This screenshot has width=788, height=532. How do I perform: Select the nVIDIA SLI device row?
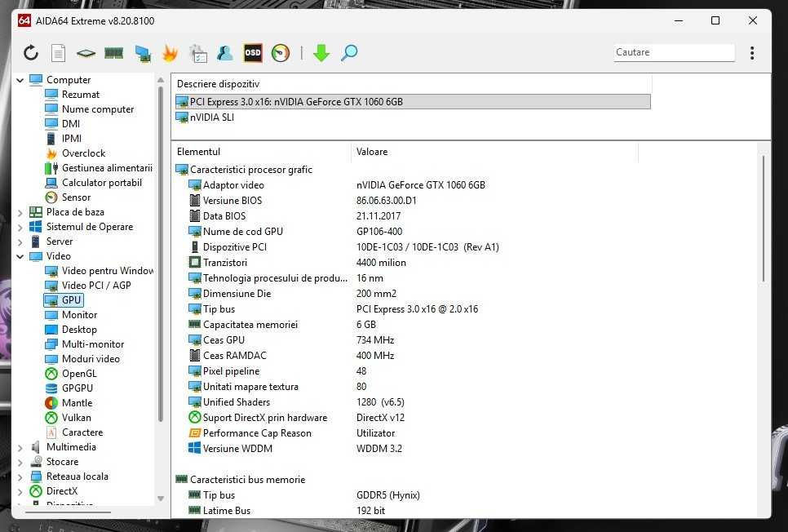click(211, 117)
